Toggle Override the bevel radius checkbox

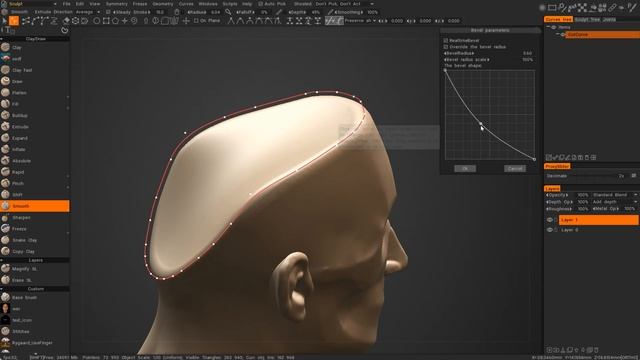pyautogui.click(x=446, y=47)
